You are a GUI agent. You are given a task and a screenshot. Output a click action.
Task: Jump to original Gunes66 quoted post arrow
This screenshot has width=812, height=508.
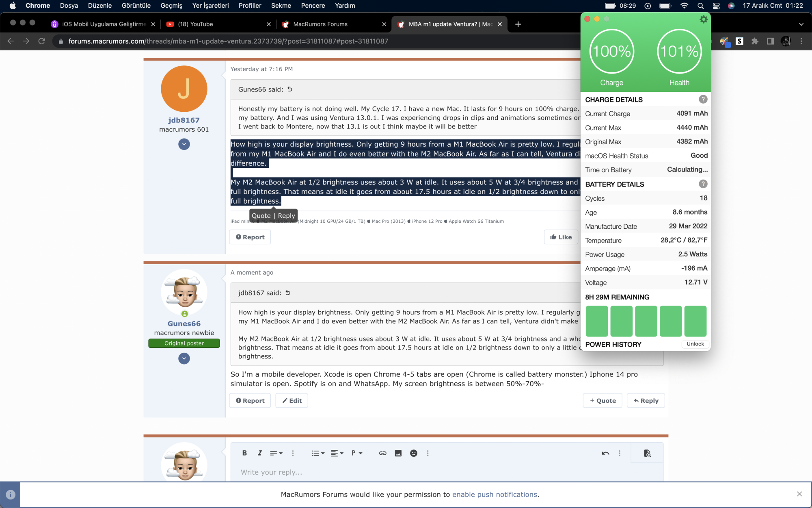pyautogui.click(x=290, y=89)
